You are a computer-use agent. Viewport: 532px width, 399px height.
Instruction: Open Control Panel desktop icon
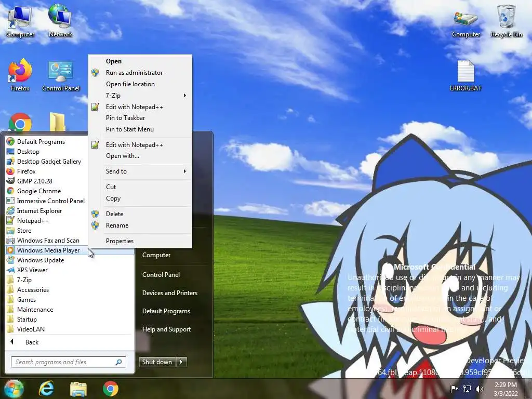(x=61, y=75)
